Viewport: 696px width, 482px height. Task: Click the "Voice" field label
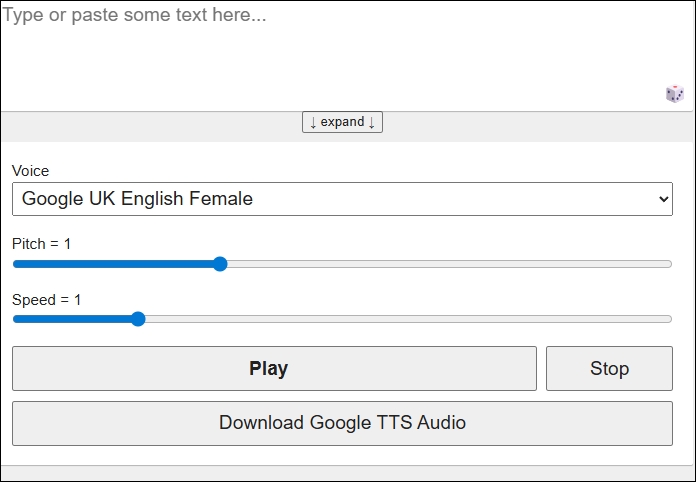(30, 171)
